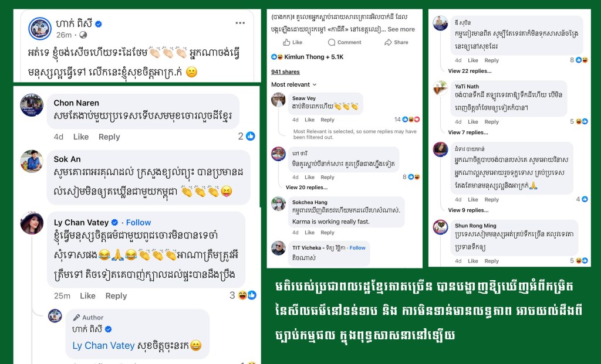The image size is (601, 364).
Task: Click the Like thumbs-up icon under the post
Action: pyautogui.click(x=286, y=42)
